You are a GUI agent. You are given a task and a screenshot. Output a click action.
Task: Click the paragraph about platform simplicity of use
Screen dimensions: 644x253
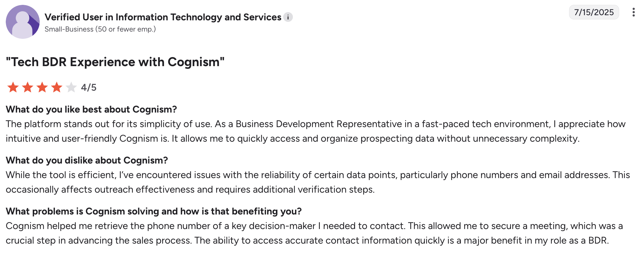316,131
